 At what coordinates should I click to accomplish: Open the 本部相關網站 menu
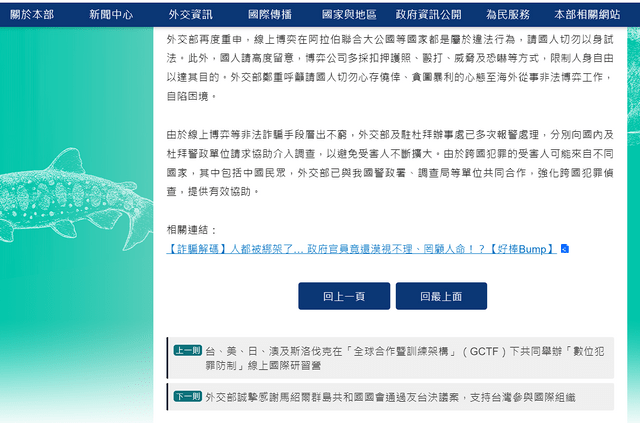pos(587,15)
